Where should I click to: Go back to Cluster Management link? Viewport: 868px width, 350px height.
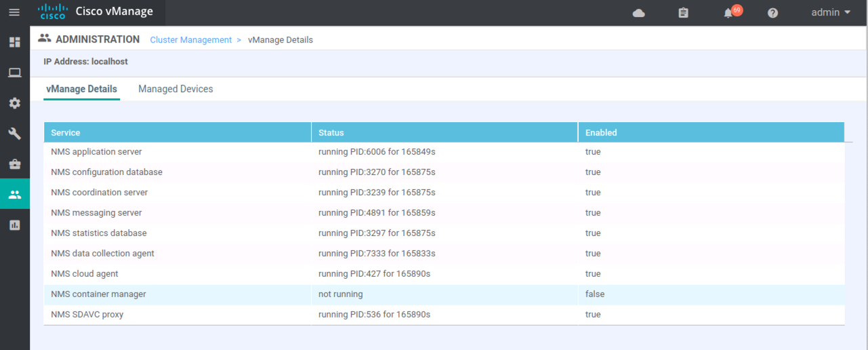point(191,40)
